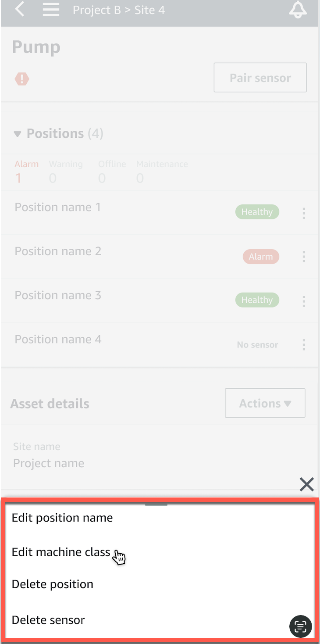Open the kebab menu for Position name 2
Image resolution: width=320 pixels, height=644 pixels.
point(304,257)
